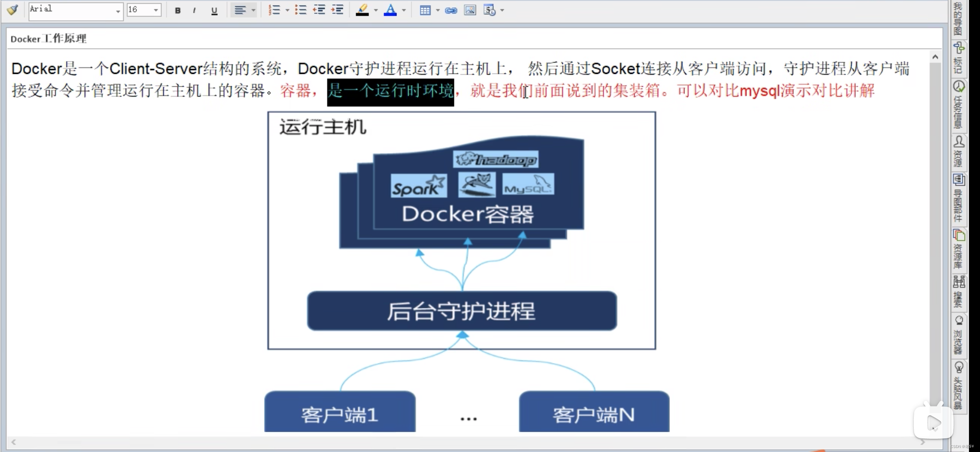Click the format painter brush icon

(13, 10)
